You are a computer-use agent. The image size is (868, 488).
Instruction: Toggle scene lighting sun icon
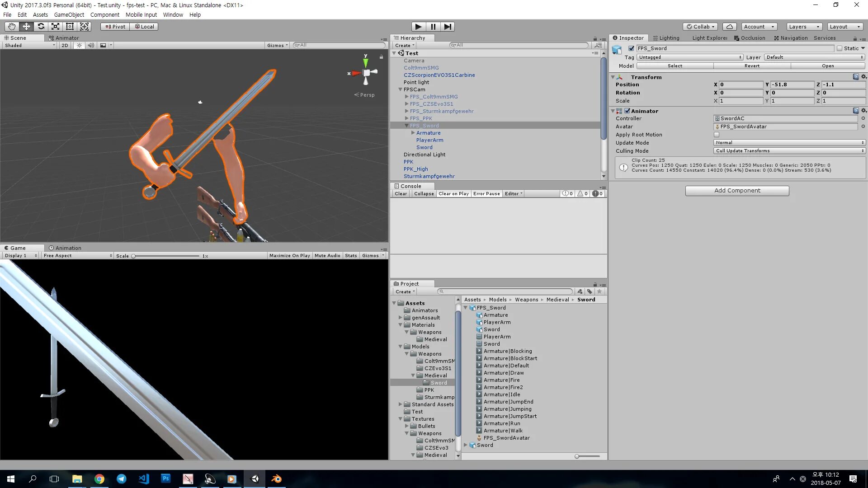coord(79,45)
